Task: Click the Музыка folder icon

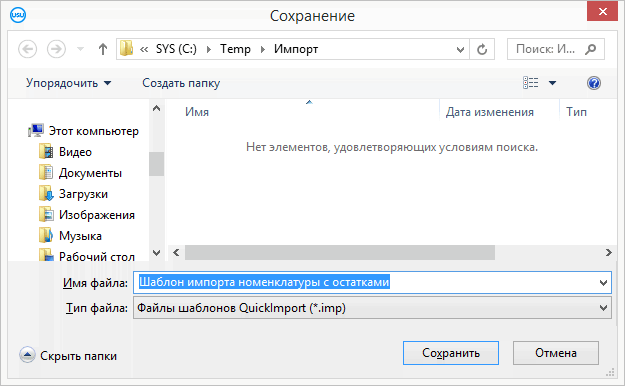Action: click(x=46, y=236)
